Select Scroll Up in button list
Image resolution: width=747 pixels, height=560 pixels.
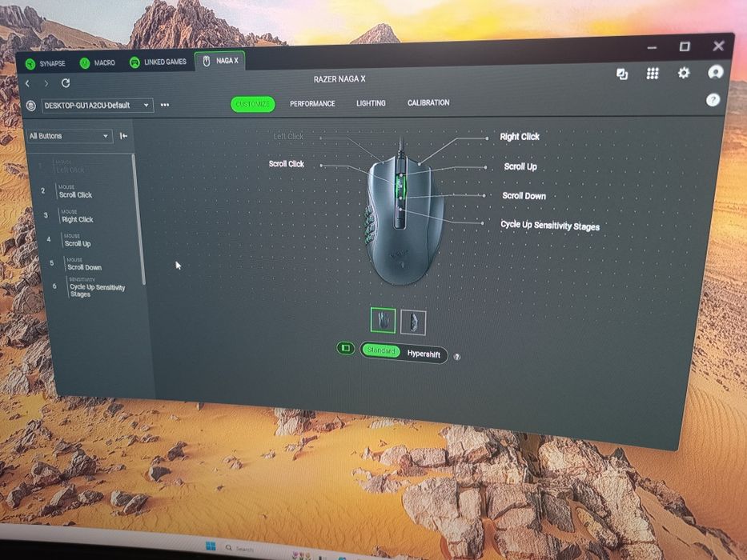(77, 241)
